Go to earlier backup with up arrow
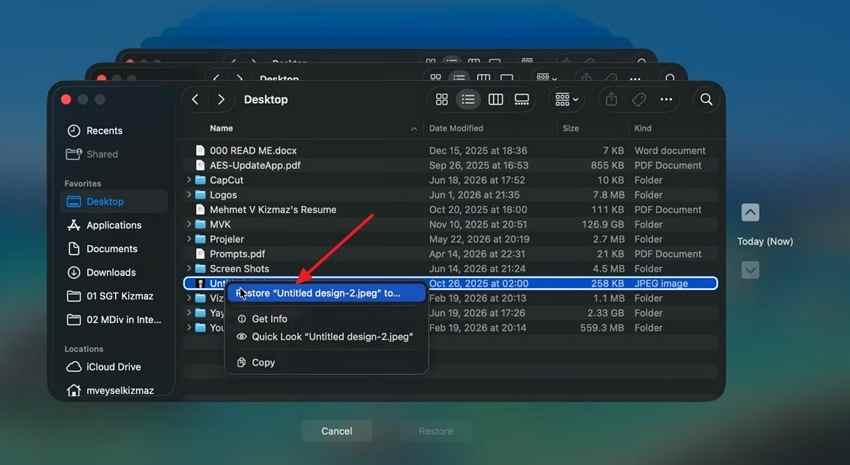 click(x=750, y=212)
